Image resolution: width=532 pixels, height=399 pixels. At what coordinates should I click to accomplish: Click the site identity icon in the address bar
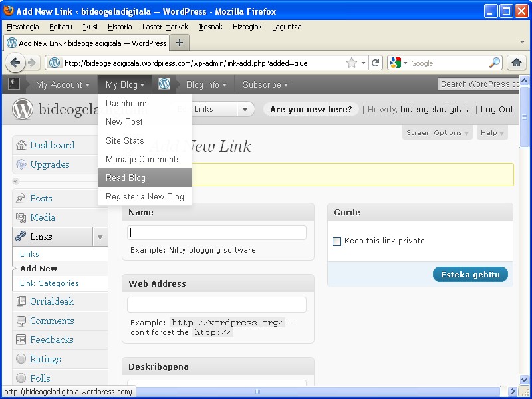(55, 63)
